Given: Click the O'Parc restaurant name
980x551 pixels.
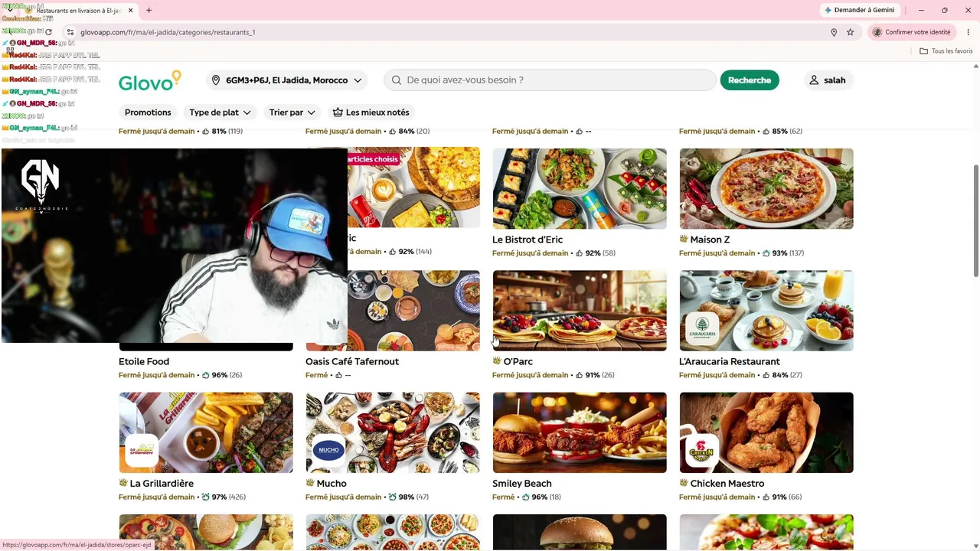Looking at the screenshot, I should [518, 361].
